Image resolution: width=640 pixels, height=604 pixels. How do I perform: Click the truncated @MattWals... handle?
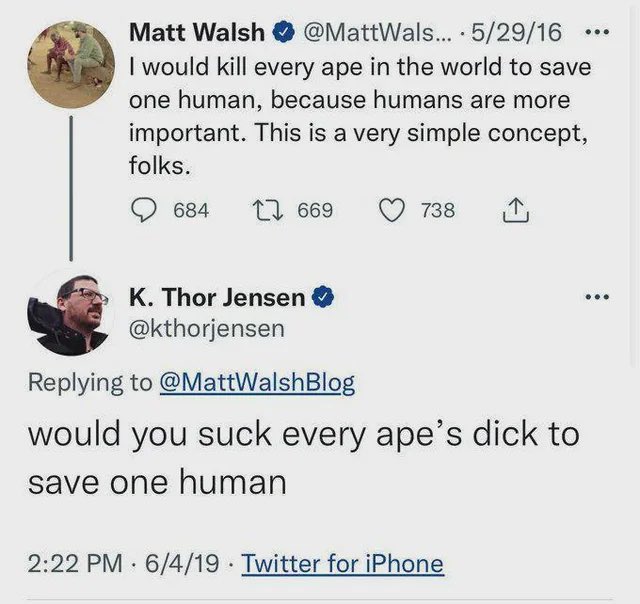(x=377, y=32)
